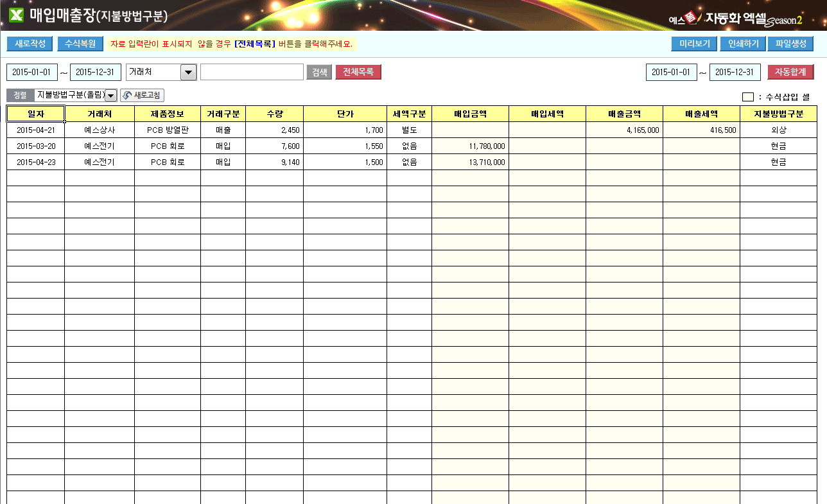Viewport: 827px width, 504px height.
Task: Click purchase amount cell 11,780,000
Action: [471, 146]
